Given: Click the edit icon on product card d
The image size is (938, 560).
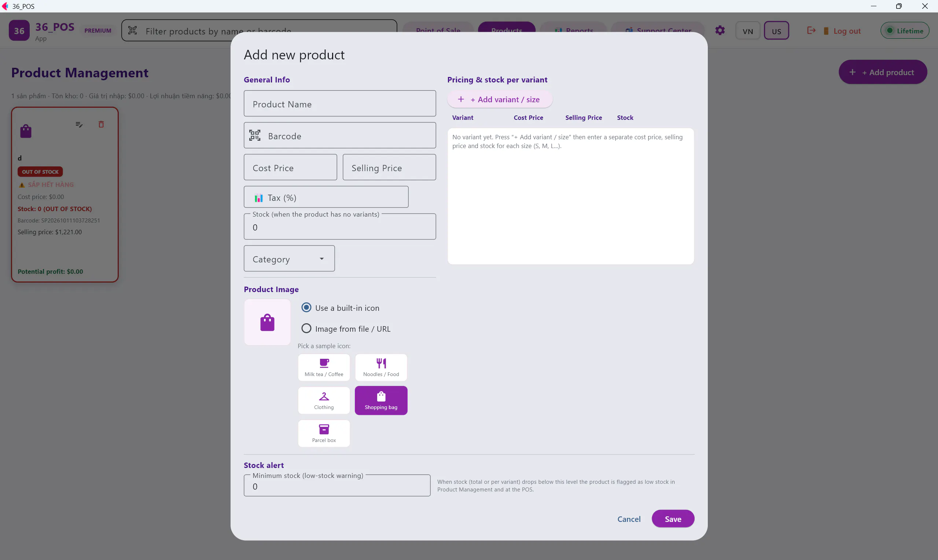Looking at the screenshot, I should 79,124.
